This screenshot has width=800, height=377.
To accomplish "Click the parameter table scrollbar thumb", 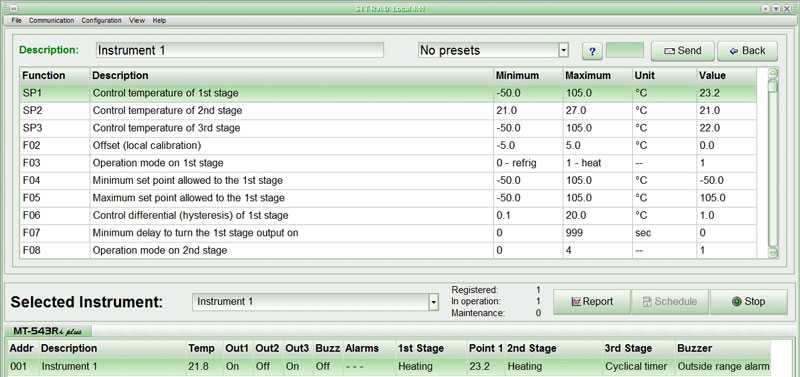I will pos(773,87).
